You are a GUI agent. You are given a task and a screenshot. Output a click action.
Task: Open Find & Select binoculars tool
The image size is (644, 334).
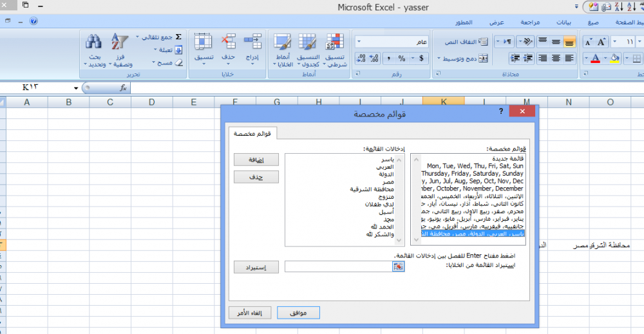pyautogui.click(x=94, y=50)
